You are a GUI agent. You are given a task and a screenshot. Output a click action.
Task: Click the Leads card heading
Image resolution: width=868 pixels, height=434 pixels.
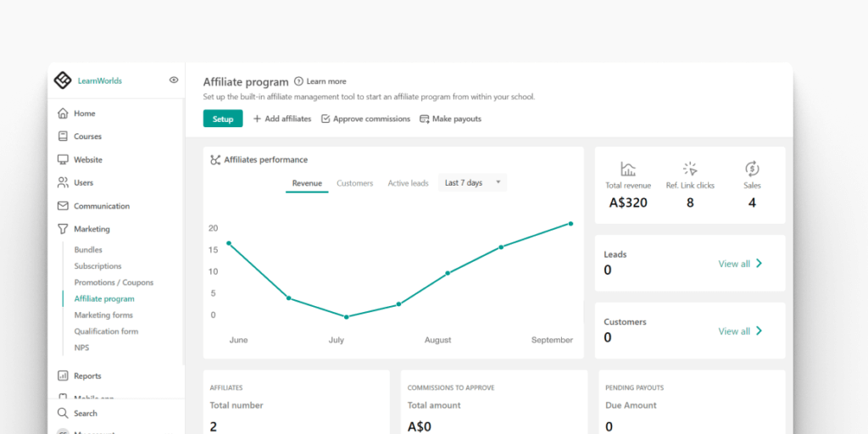pos(615,254)
